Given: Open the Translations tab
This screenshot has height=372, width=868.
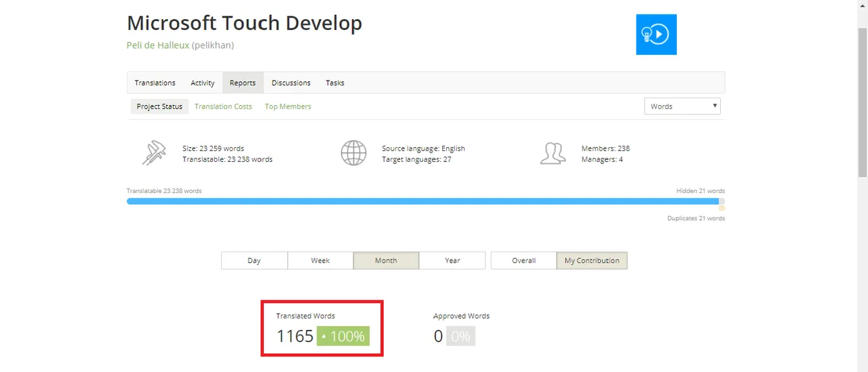Looking at the screenshot, I should (x=155, y=83).
